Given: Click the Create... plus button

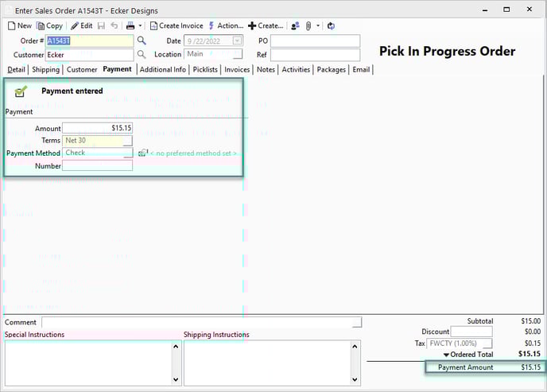Looking at the screenshot, I should click(x=266, y=25).
